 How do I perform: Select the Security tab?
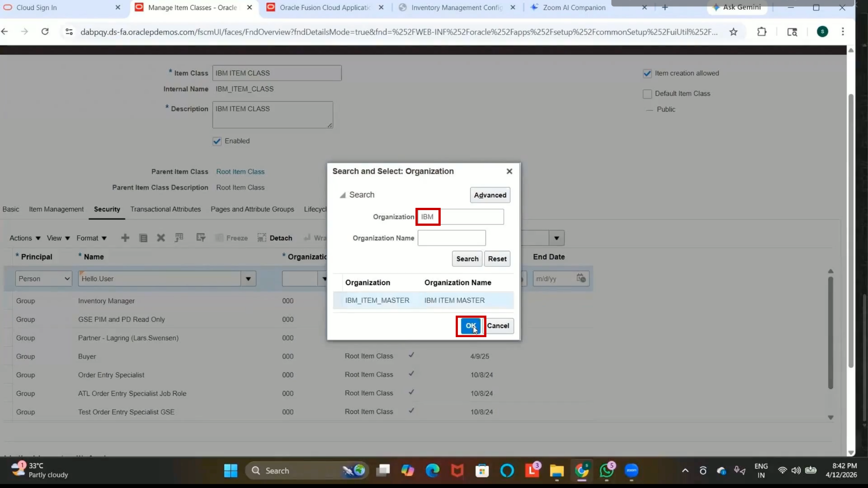[x=107, y=209]
